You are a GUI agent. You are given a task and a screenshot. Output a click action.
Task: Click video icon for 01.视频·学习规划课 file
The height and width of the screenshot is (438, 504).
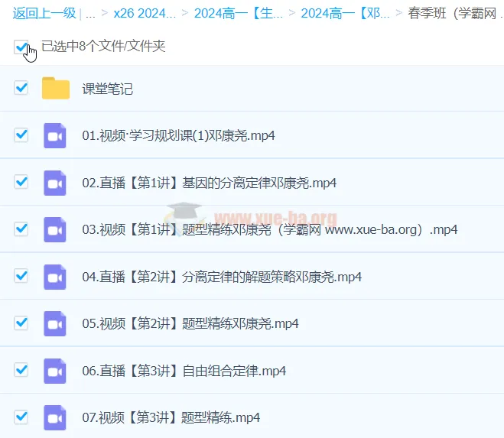coord(55,135)
